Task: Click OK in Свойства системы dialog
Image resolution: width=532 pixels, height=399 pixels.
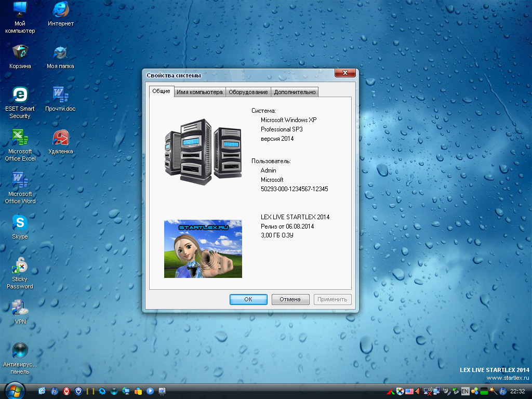Action: (x=248, y=299)
